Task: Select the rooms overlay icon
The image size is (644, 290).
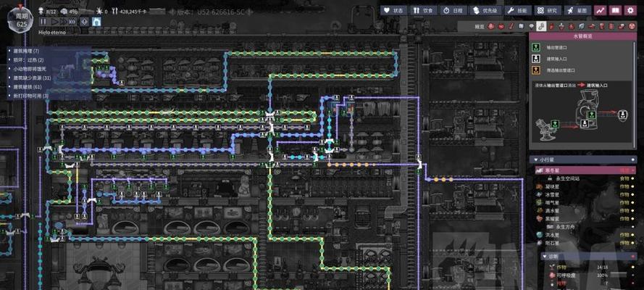Action: (x=592, y=26)
